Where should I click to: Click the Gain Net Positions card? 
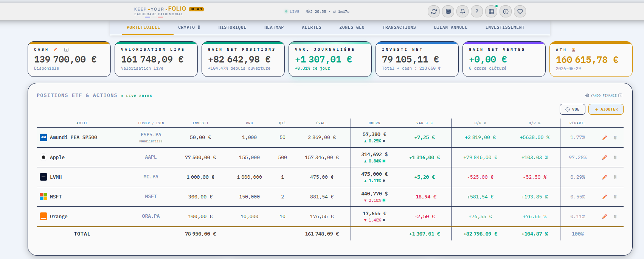click(243, 59)
